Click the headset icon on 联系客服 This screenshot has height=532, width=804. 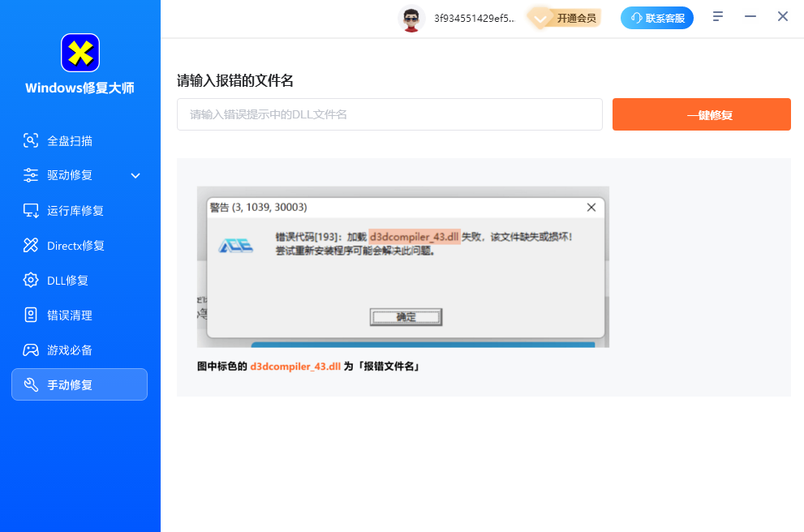[636, 18]
